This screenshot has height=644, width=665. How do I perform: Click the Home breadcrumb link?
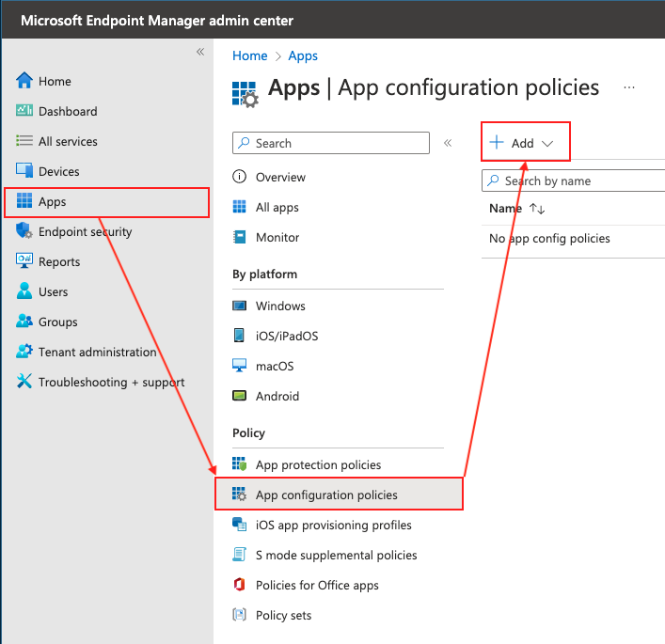point(250,55)
